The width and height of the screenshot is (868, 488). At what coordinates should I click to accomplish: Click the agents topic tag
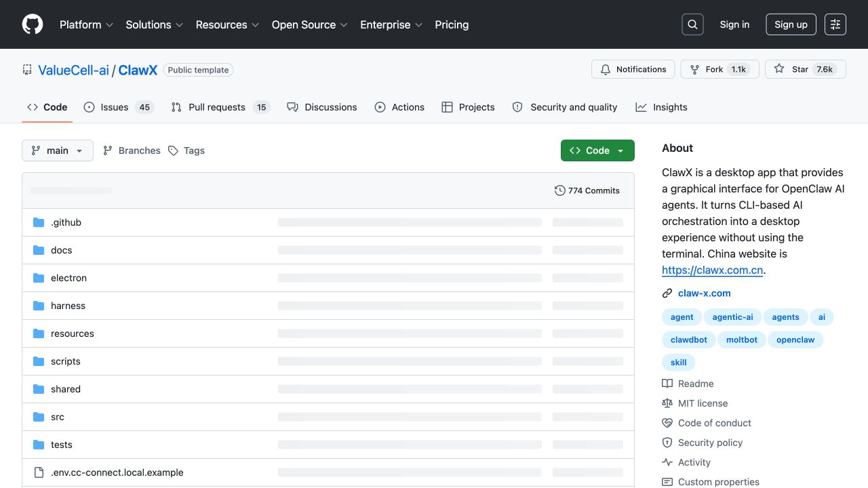pyautogui.click(x=785, y=317)
